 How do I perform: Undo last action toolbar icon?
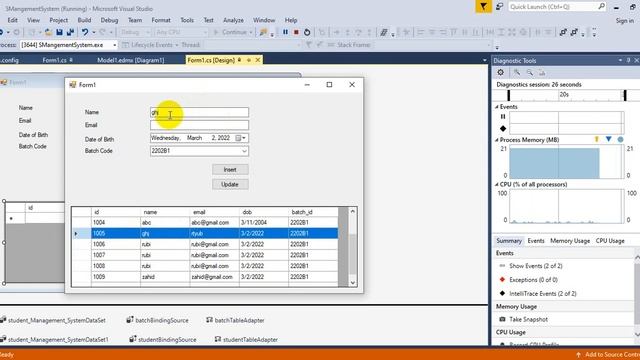pos(84,32)
